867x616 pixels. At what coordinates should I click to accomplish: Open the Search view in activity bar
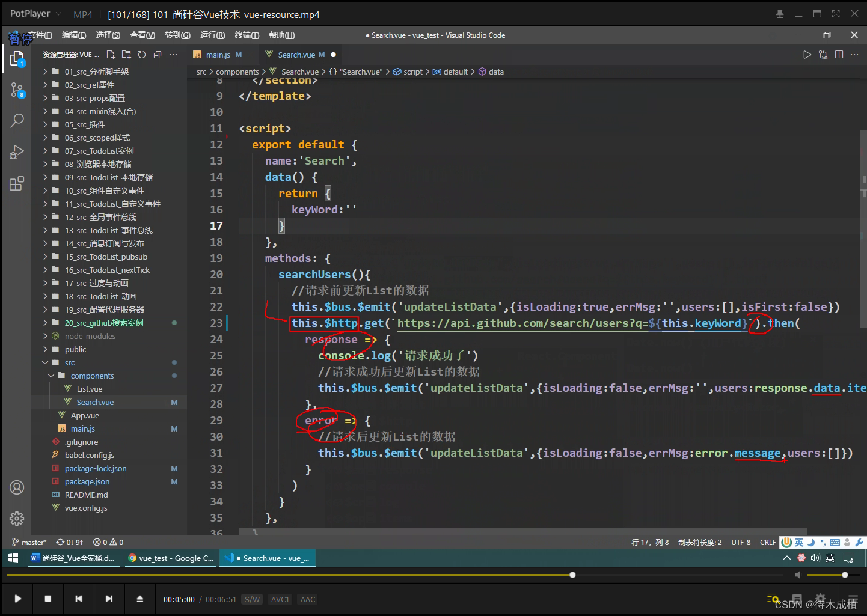17,121
